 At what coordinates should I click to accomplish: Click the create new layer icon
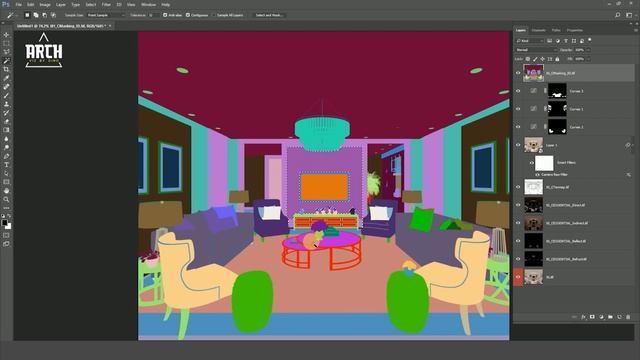point(619,317)
